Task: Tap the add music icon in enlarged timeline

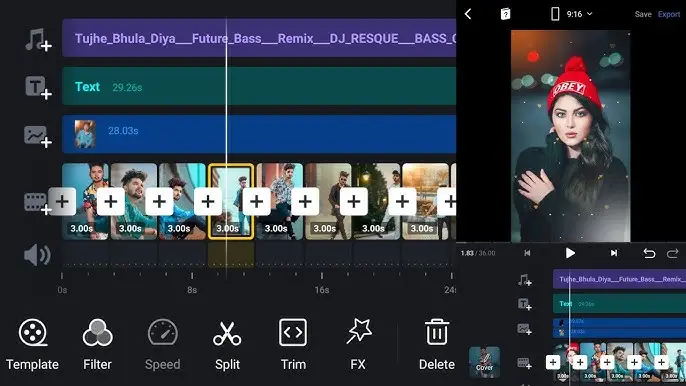Action: tap(38, 40)
